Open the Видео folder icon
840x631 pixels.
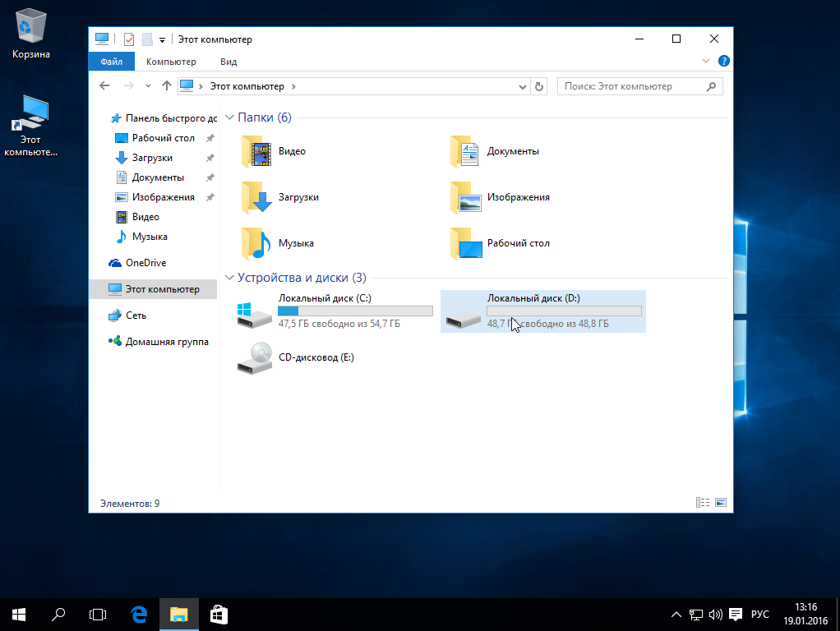coord(256,151)
